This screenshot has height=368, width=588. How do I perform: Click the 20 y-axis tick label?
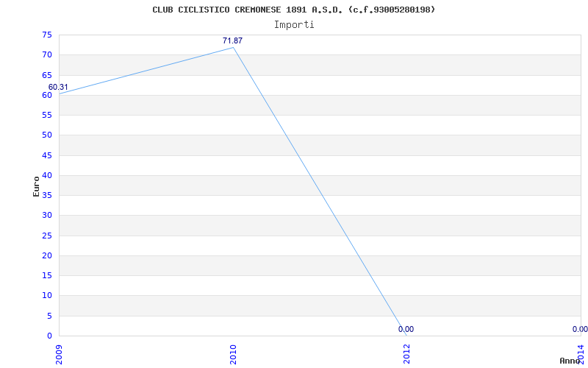pos(47,255)
